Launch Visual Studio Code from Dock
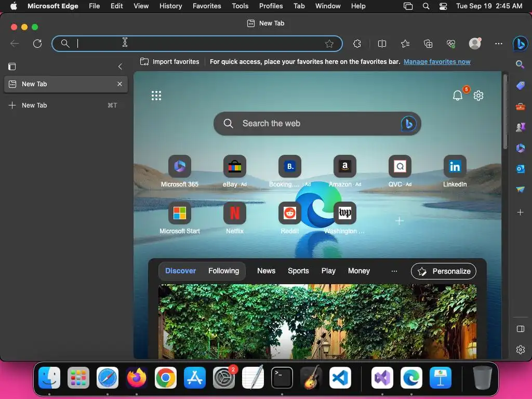This screenshot has height=399, width=532. point(340,378)
